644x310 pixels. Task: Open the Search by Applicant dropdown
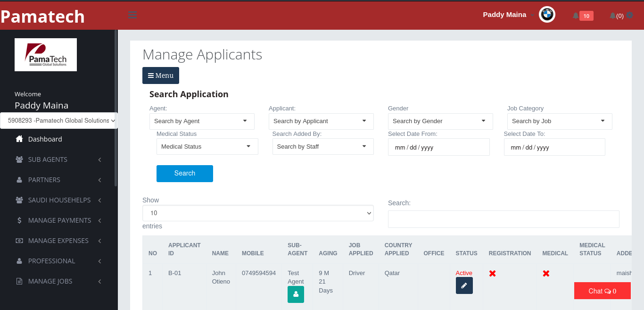[x=321, y=121]
